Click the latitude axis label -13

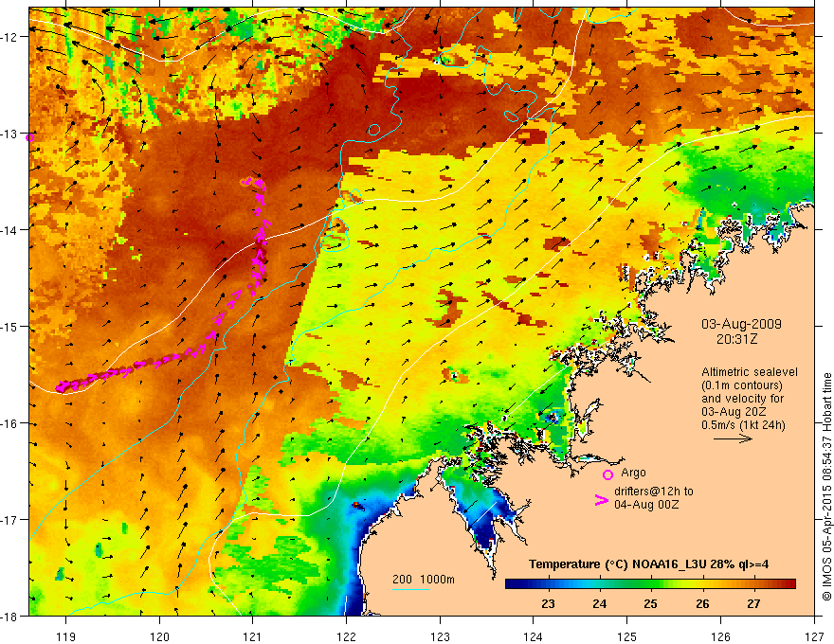click(x=10, y=134)
